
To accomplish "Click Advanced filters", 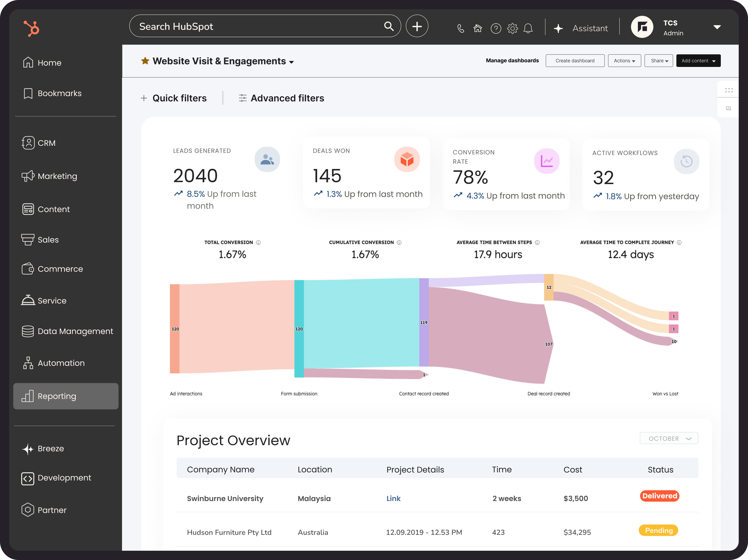I will [x=287, y=98].
